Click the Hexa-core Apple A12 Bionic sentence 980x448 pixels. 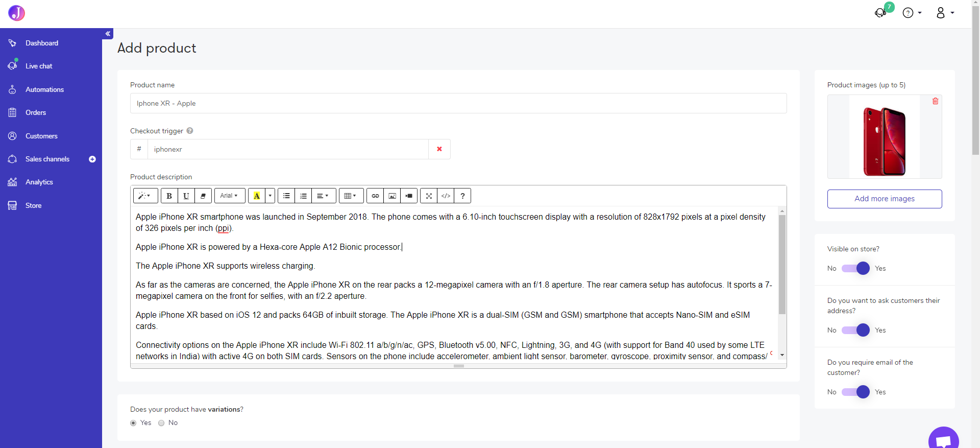[x=268, y=247]
